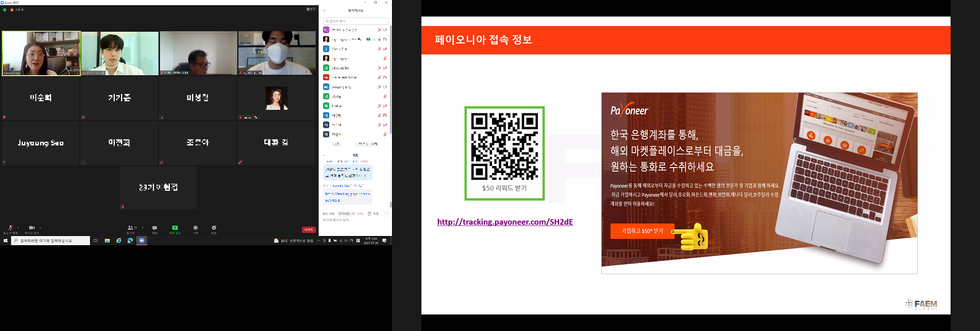Click the weather widget on taskbar
Image resolution: width=980 pixels, height=331 pixels.
coord(293,241)
